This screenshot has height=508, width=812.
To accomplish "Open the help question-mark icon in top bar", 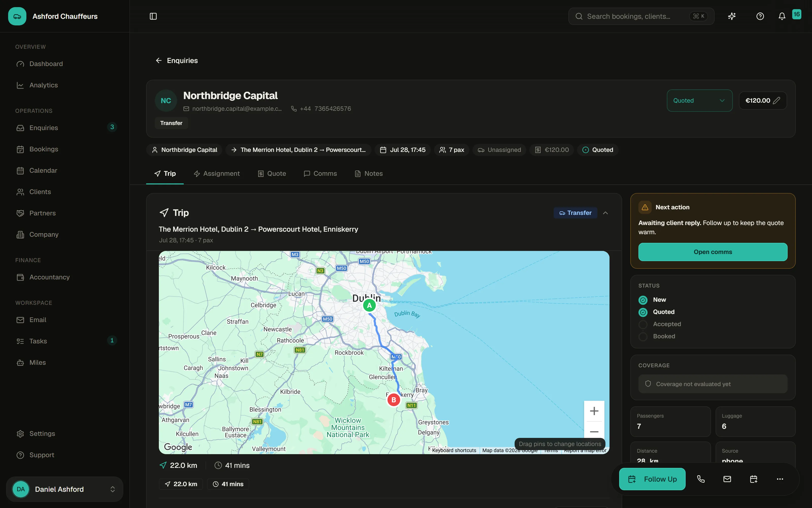I will tap(760, 16).
